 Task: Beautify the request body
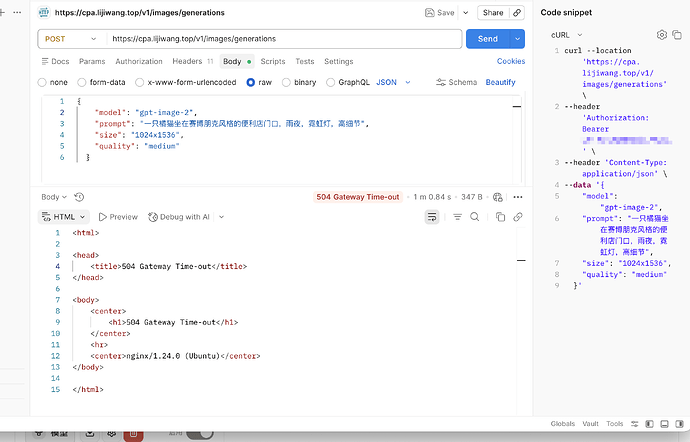tap(500, 82)
